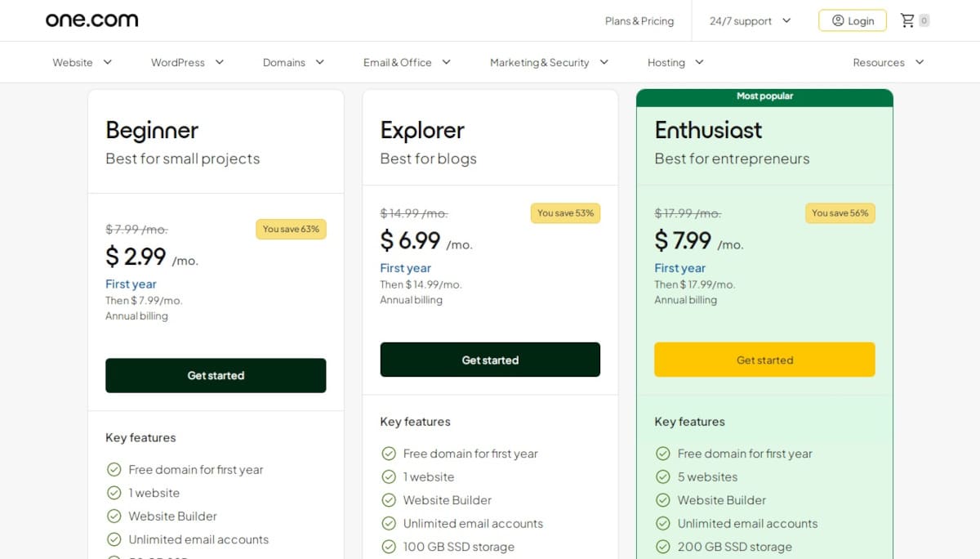Image resolution: width=980 pixels, height=559 pixels.
Task: Open the Email & Office dropdown
Action: pos(406,62)
